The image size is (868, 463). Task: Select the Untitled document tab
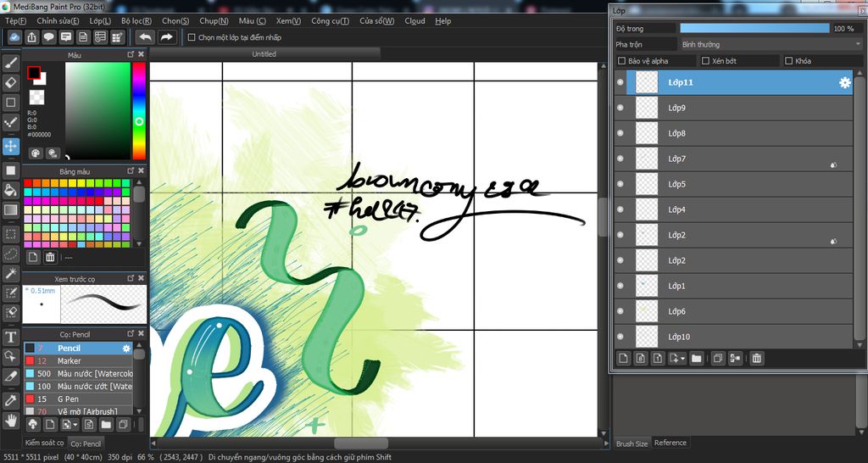(x=264, y=53)
